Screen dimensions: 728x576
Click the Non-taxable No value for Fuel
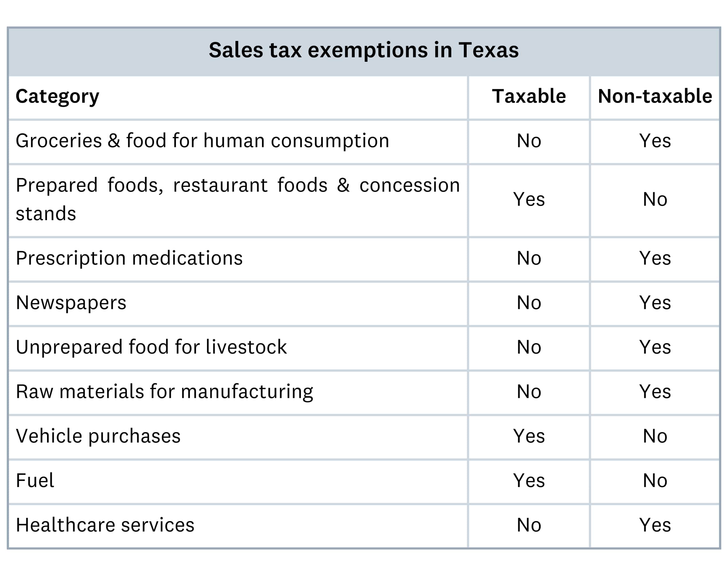tap(654, 481)
